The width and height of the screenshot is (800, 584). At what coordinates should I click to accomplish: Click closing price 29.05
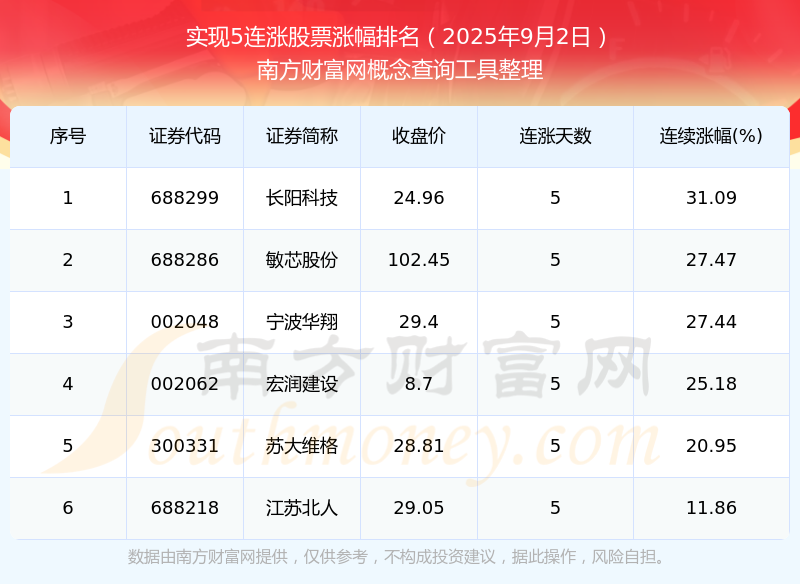coord(419,508)
